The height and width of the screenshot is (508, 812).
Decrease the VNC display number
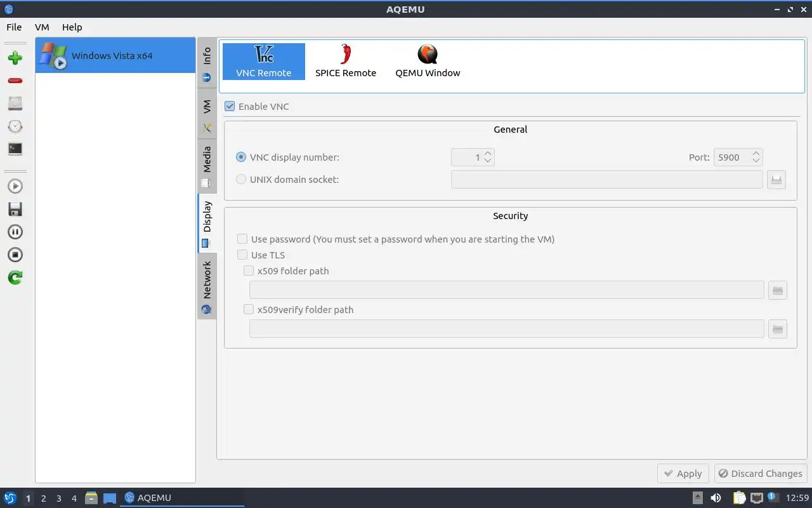tap(488, 161)
